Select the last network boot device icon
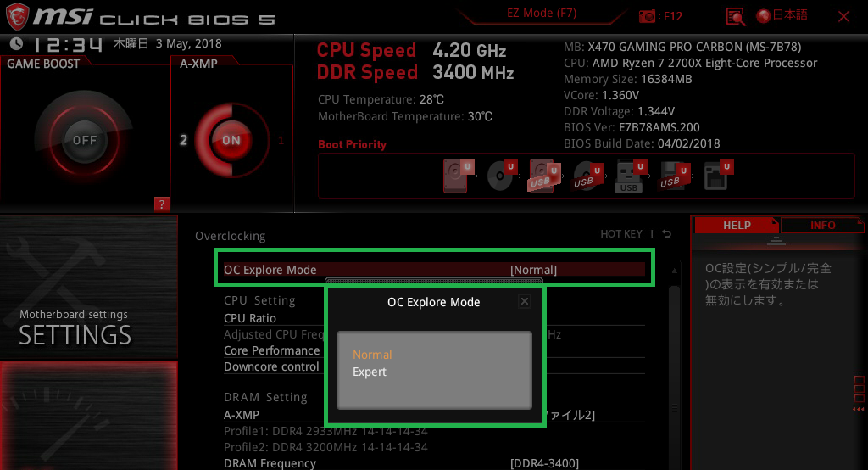 click(717, 176)
